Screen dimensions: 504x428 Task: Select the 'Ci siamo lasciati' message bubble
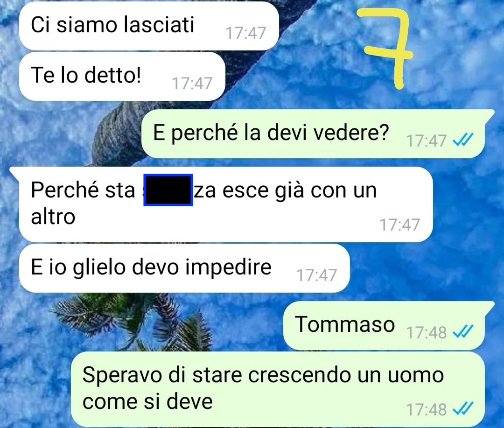149,26
